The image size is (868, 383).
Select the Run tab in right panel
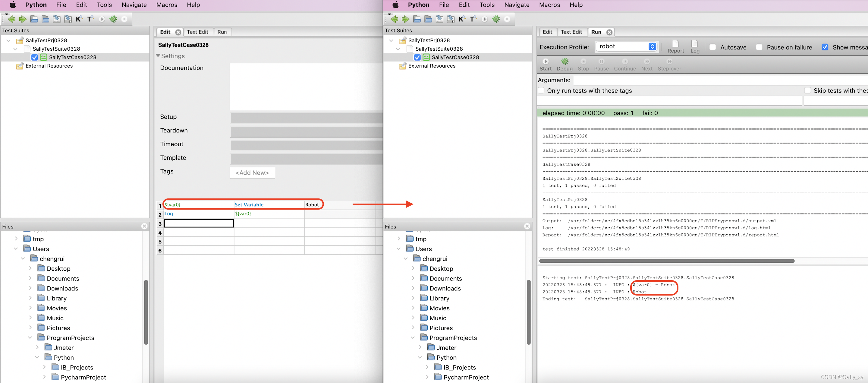(596, 32)
